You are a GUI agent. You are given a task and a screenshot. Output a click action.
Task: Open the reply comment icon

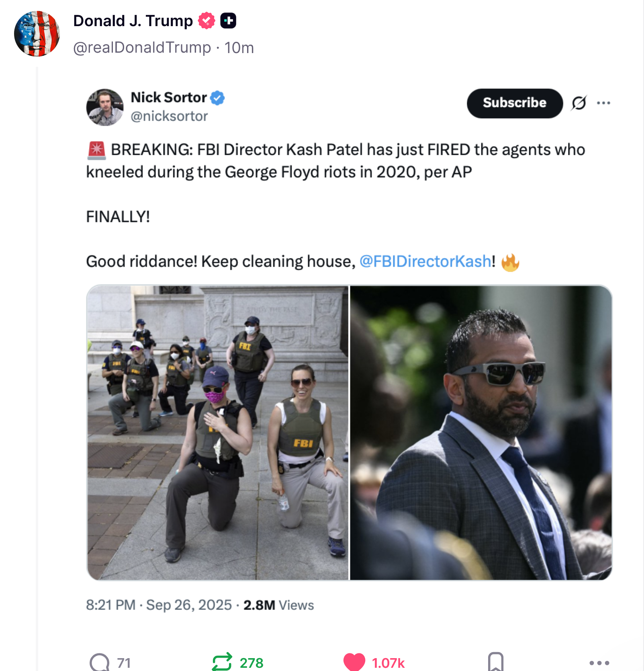pos(99,661)
